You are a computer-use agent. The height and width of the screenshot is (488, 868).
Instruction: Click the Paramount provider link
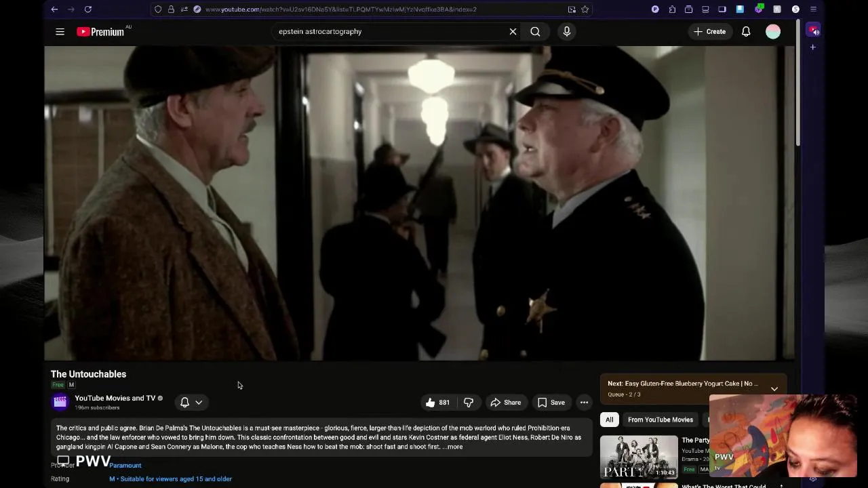125,466
